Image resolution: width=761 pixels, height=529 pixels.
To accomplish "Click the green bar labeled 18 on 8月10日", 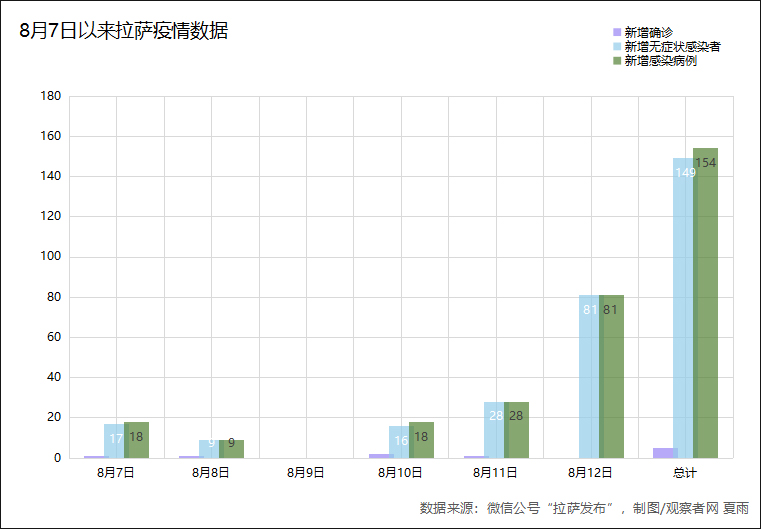I will 421,440.
